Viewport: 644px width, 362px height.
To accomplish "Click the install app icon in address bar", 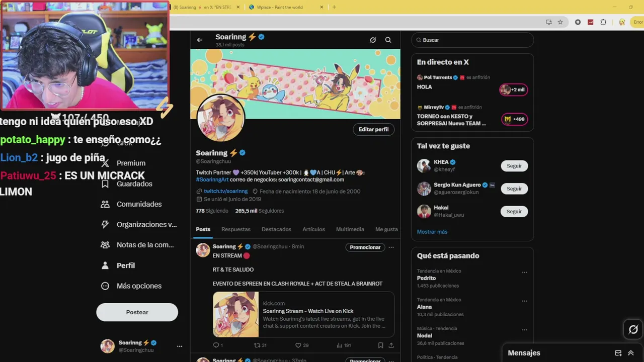I will click(x=549, y=22).
